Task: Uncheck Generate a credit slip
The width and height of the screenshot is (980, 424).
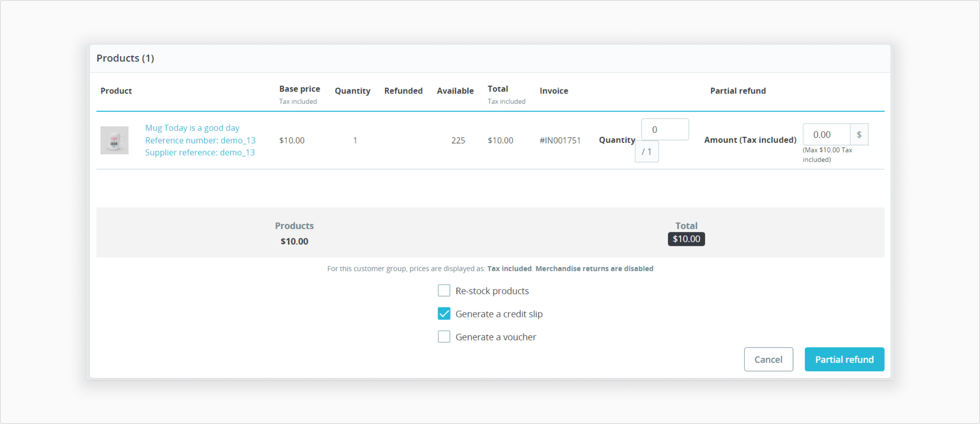Action: 444,314
